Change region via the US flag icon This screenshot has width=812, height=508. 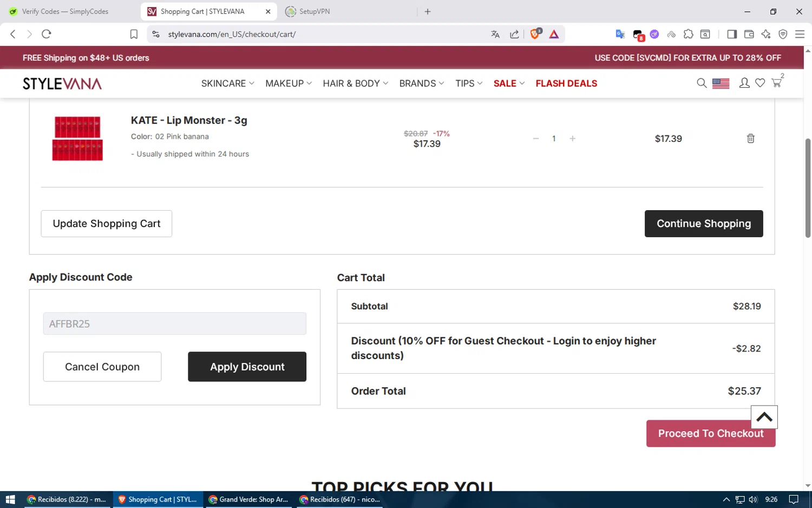(x=721, y=83)
